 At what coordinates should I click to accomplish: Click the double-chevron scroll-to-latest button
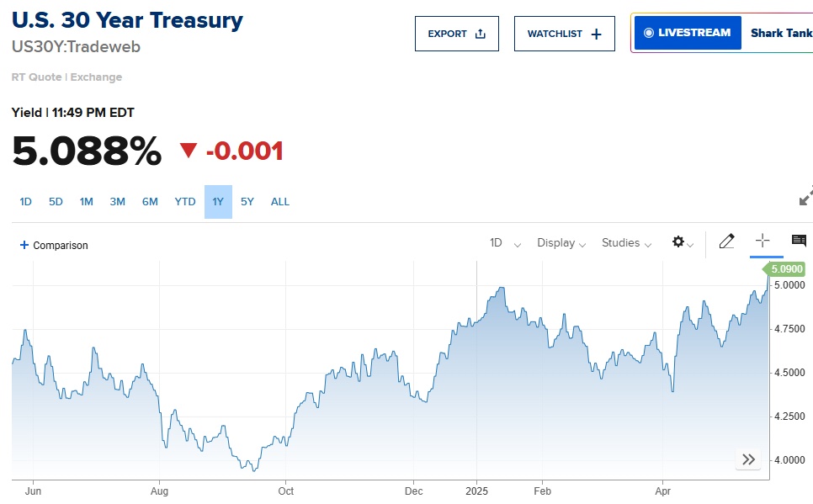click(748, 459)
